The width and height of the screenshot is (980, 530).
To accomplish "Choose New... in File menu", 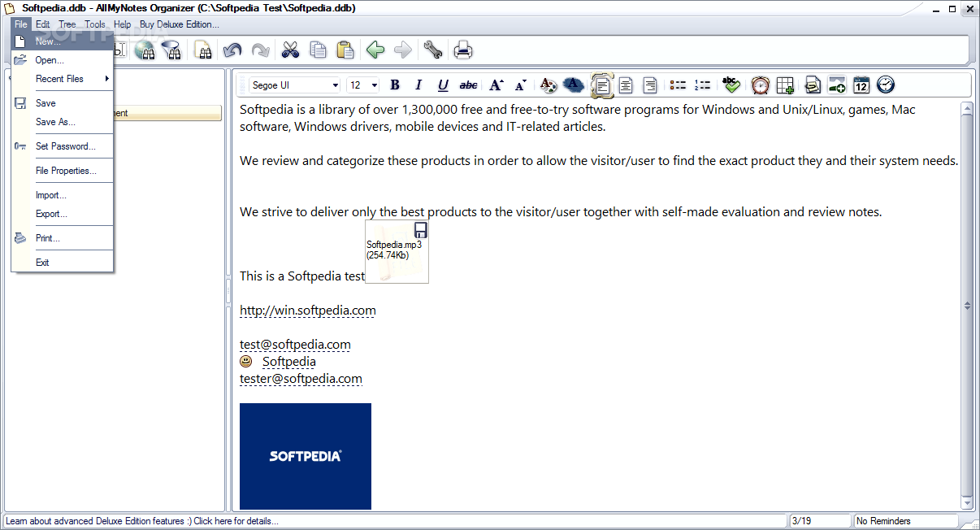I will (x=63, y=41).
